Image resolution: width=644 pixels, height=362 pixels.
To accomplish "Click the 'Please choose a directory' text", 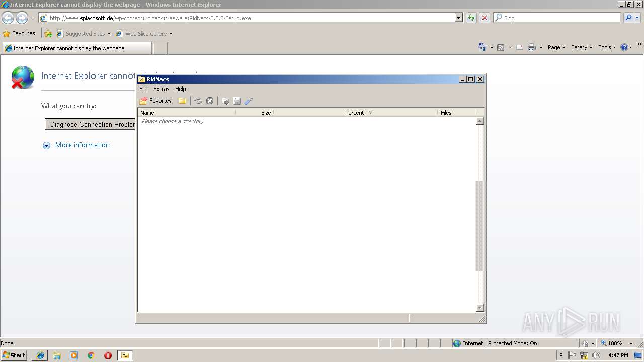I will click(173, 121).
